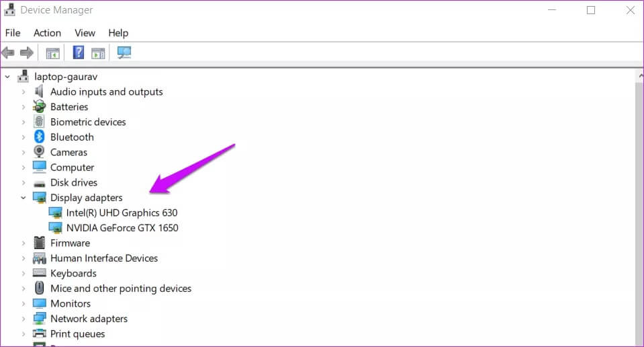Collapse the Display adapters node
644x347 pixels.
24,198
